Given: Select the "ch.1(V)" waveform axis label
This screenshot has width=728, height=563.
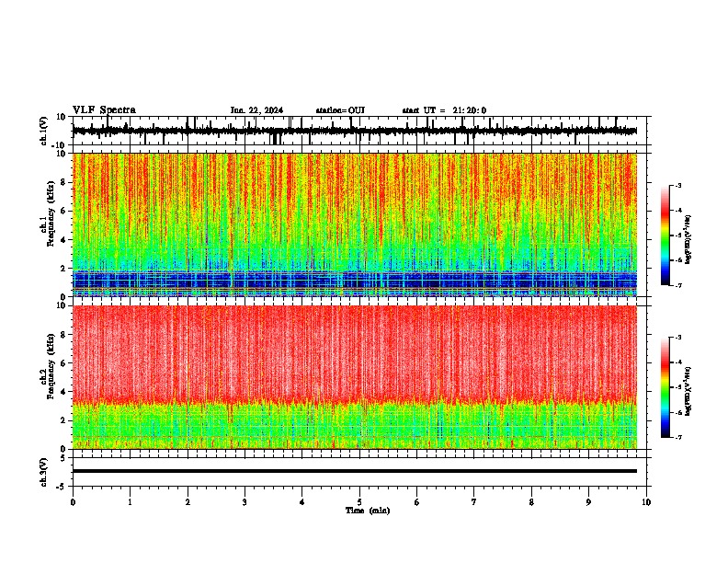Looking at the screenshot, I should (x=44, y=131).
